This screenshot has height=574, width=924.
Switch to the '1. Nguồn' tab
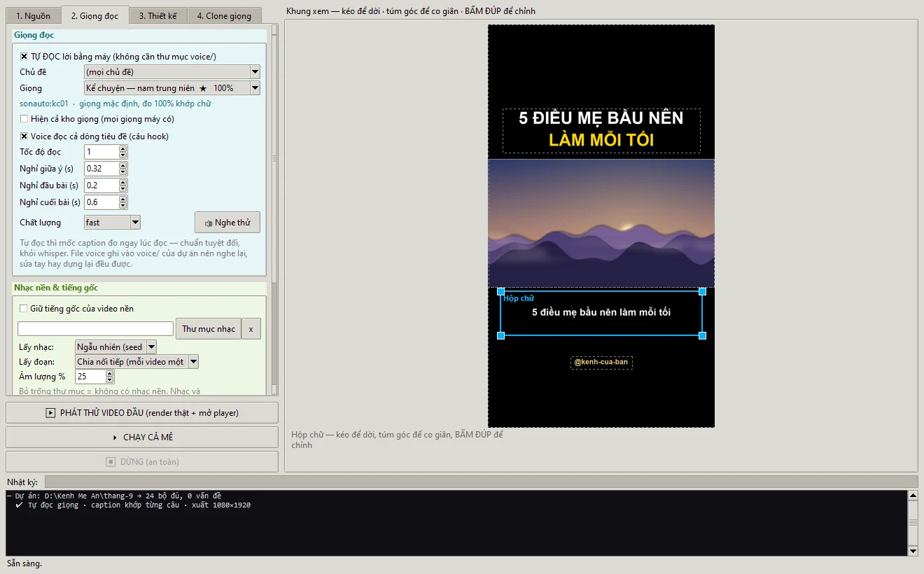click(34, 15)
